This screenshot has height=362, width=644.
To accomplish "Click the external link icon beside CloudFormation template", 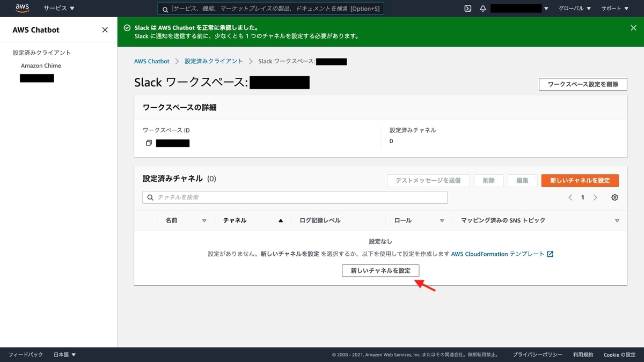I will pos(550,254).
